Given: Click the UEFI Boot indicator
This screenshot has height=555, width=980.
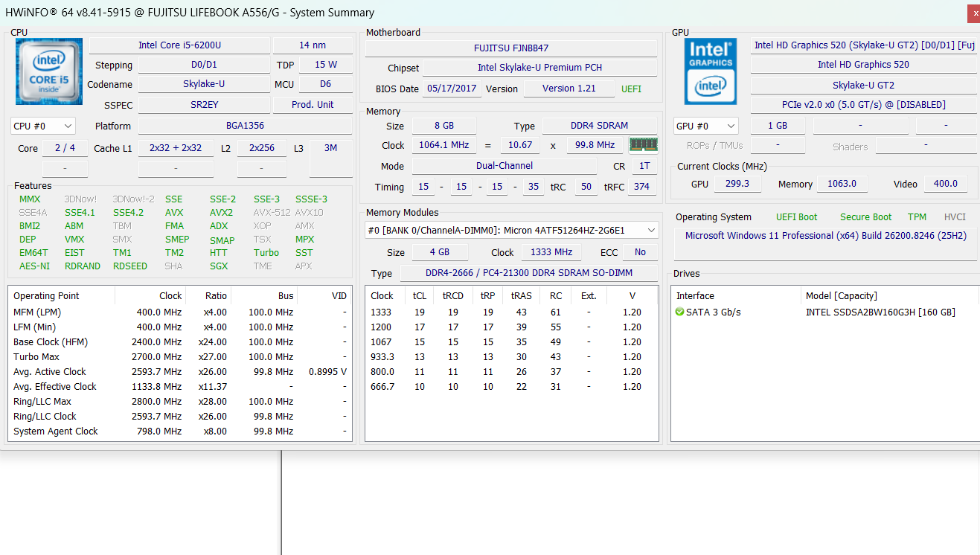Looking at the screenshot, I should tap(796, 217).
